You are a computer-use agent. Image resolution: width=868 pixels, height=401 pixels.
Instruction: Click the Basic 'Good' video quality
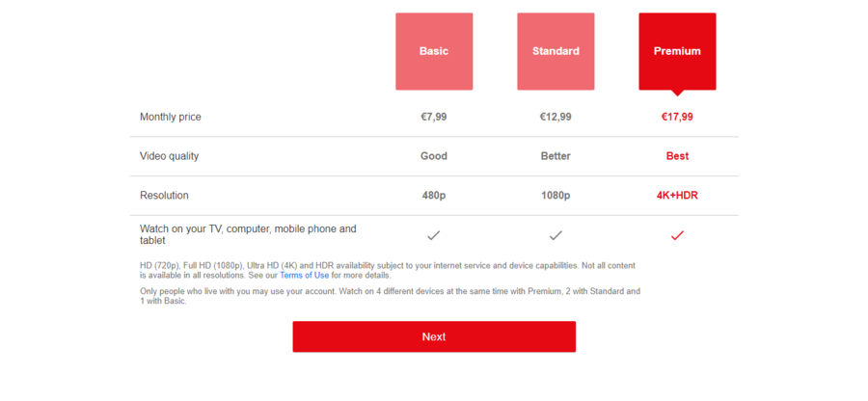[x=434, y=156]
